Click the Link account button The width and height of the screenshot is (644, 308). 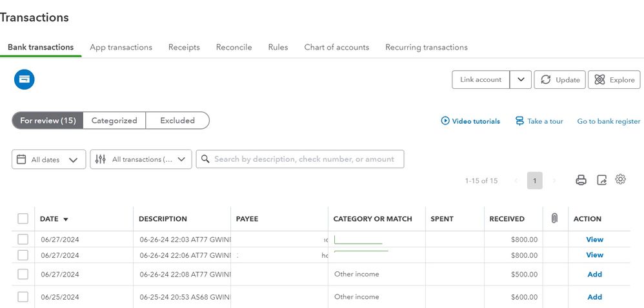coord(481,79)
